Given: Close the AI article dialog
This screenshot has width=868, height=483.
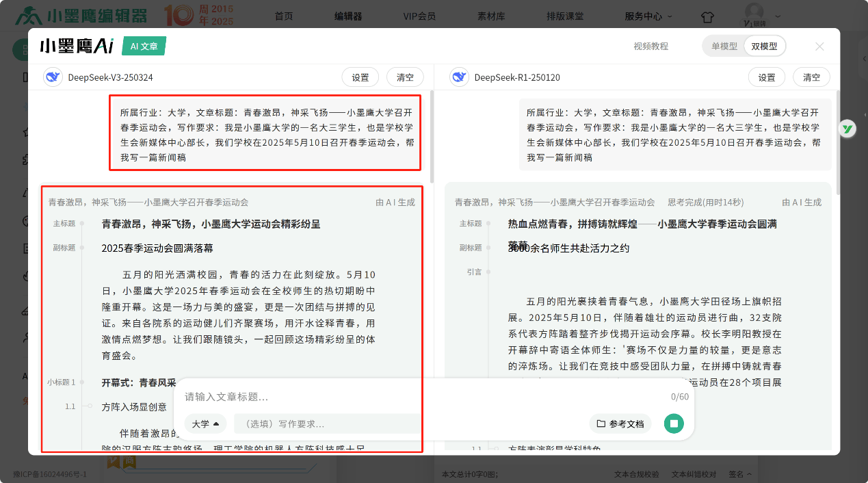Looking at the screenshot, I should pos(819,47).
